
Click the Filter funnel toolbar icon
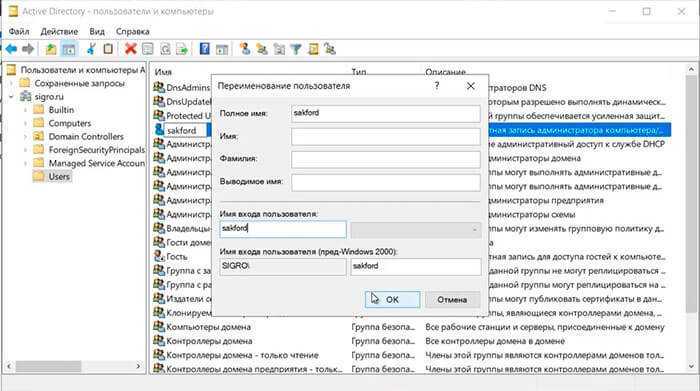(x=296, y=49)
